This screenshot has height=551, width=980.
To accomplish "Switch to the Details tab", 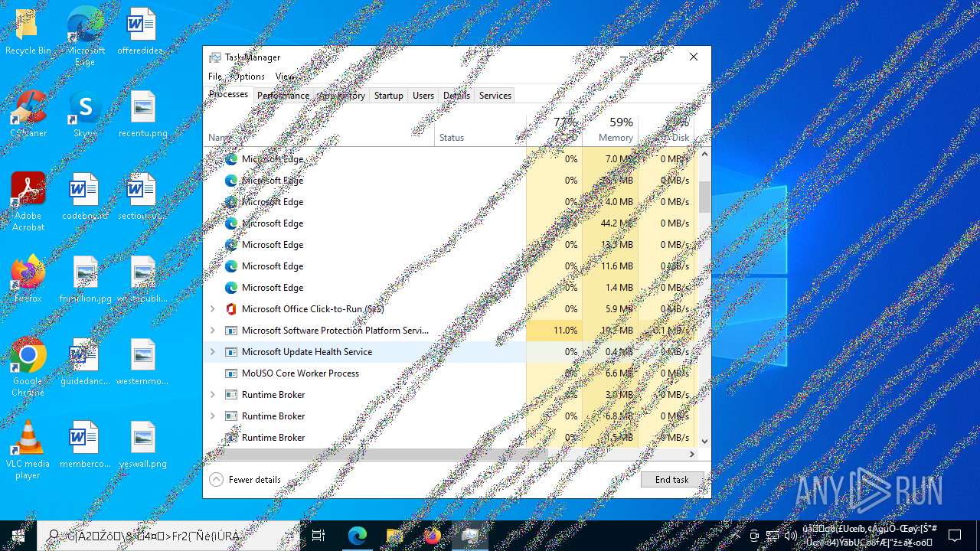I will pos(456,96).
